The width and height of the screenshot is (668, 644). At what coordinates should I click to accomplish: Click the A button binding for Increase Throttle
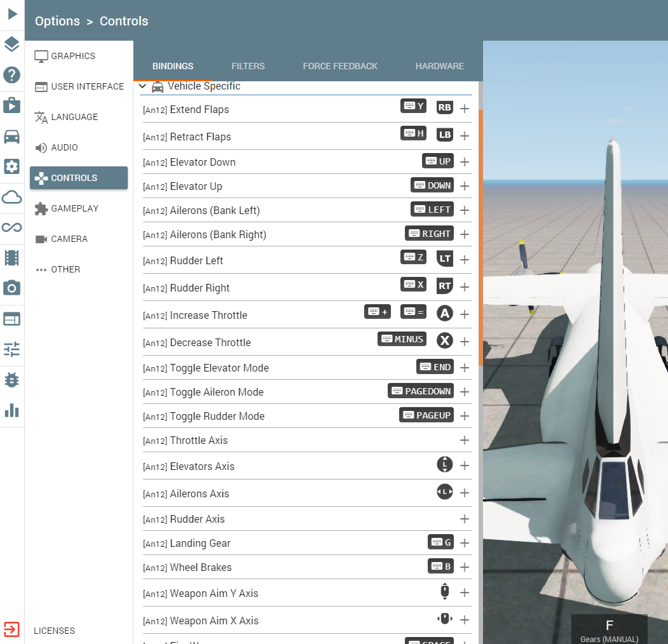click(x=445, y=313)
